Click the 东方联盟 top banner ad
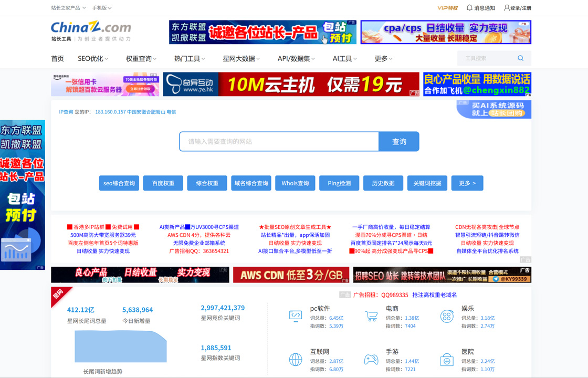 click(263, 32)
